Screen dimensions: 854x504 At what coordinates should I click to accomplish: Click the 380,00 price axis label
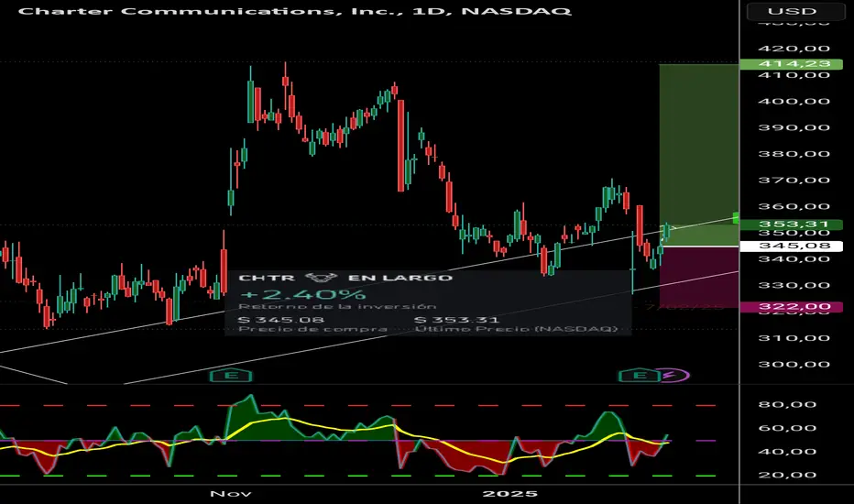tap(794, 154)
